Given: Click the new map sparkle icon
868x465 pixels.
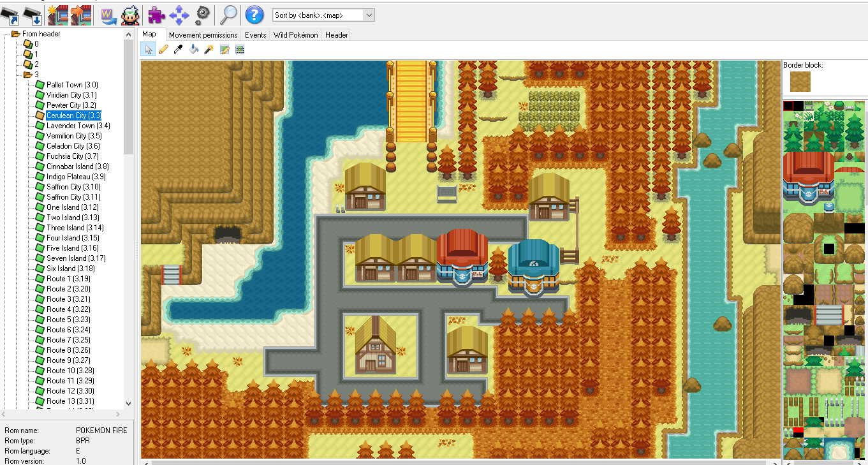Looking at the screenshot, I should (x=58, y=15).
